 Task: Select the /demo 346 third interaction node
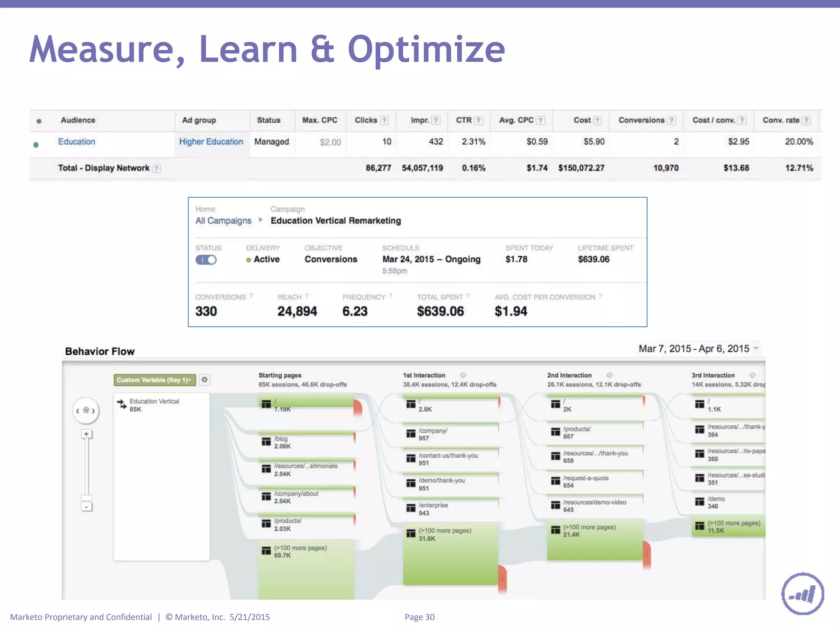pyautogui.click(x=728, y=501)
